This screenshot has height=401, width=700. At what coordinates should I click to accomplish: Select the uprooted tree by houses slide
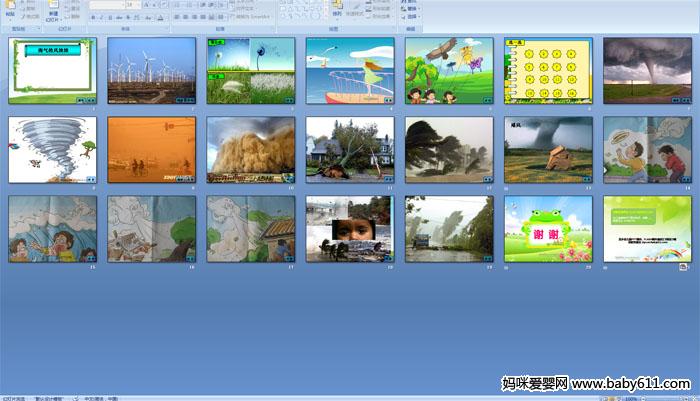350,150
